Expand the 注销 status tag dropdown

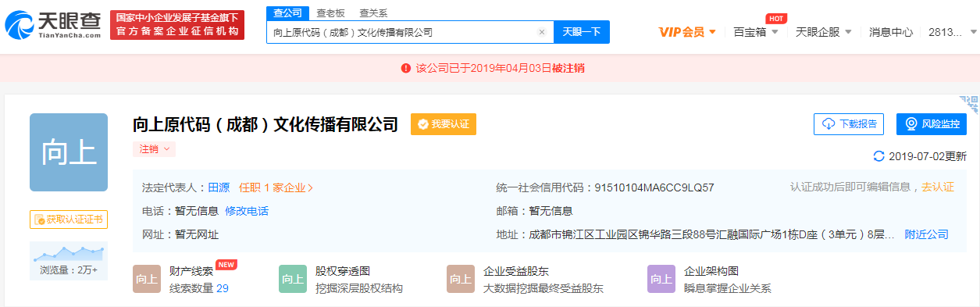pyautogui.click(x=154, y=148)
